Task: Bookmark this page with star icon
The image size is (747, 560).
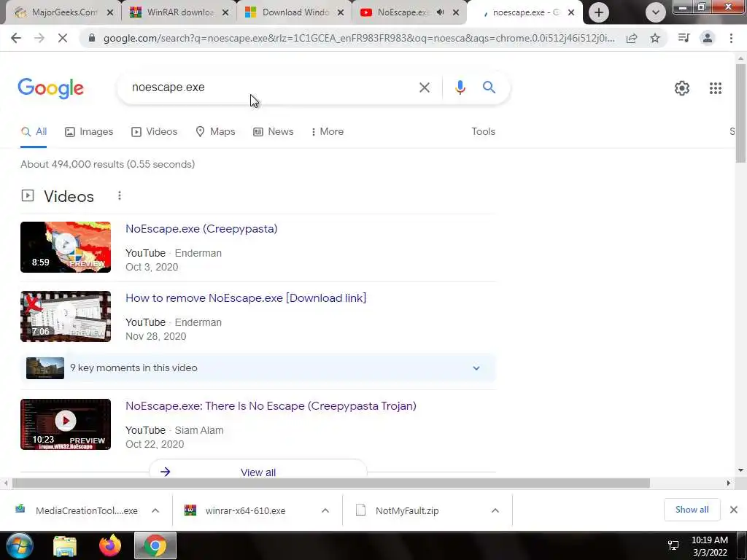Action: point(655,38)
